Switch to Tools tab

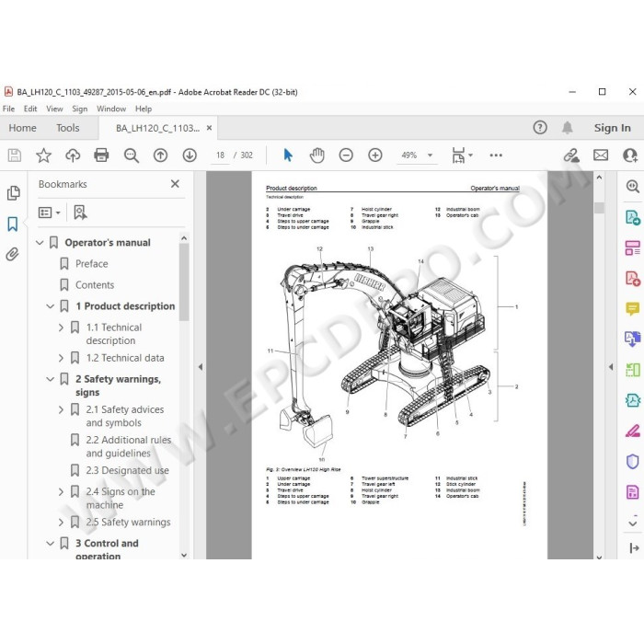click(68, 128)
